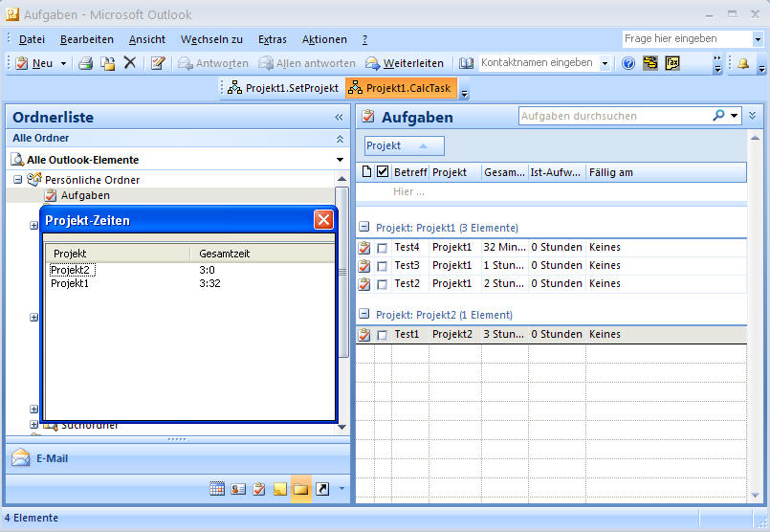770x532 pixels.
Task: Click the Aufgaben durchsuchen search field
Action: click(614, 116)
